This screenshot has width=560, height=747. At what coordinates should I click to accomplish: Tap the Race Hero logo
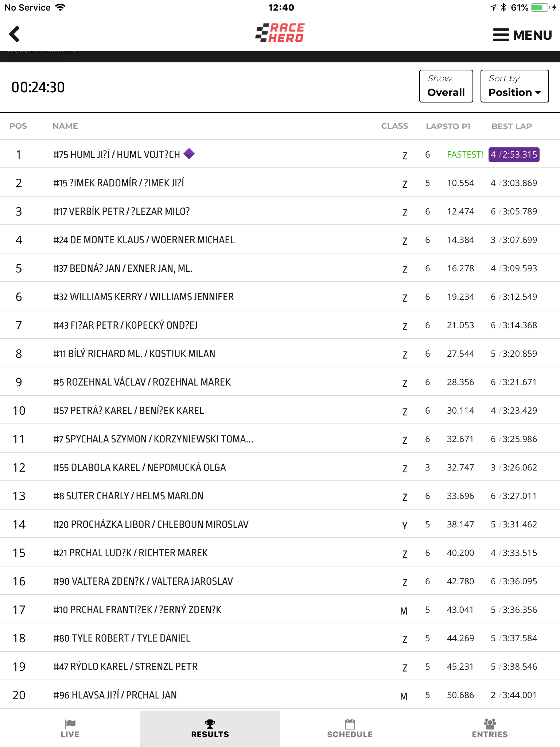coord(280,33)
